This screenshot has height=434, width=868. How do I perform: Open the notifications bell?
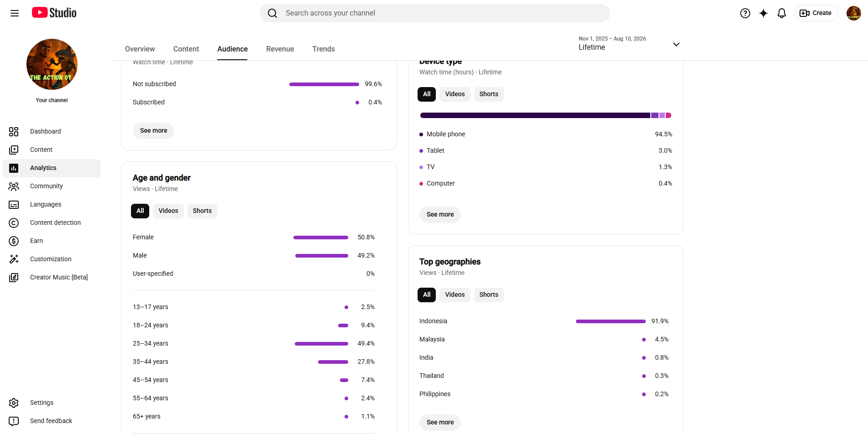click(x=782, y=13)
